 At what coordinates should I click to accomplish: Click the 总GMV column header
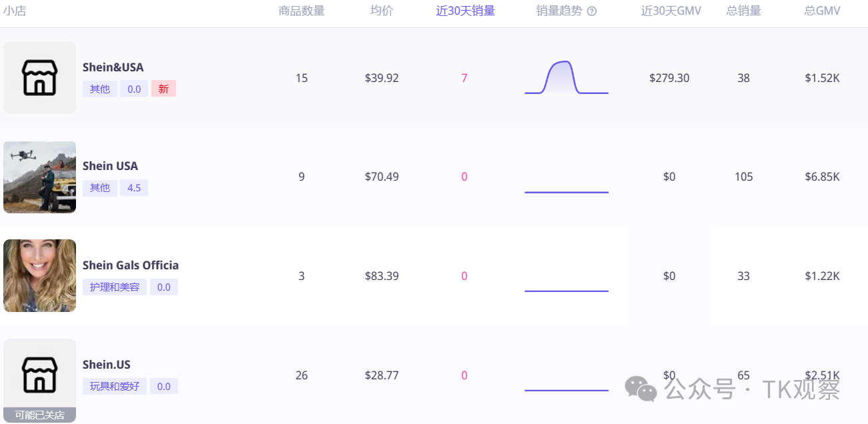click(822, 11)
